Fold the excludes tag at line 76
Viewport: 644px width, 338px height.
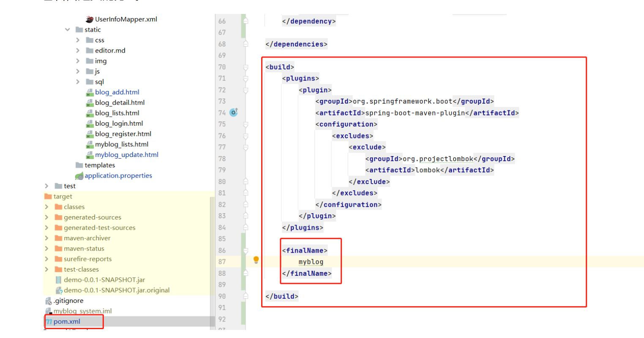[246, 136]
